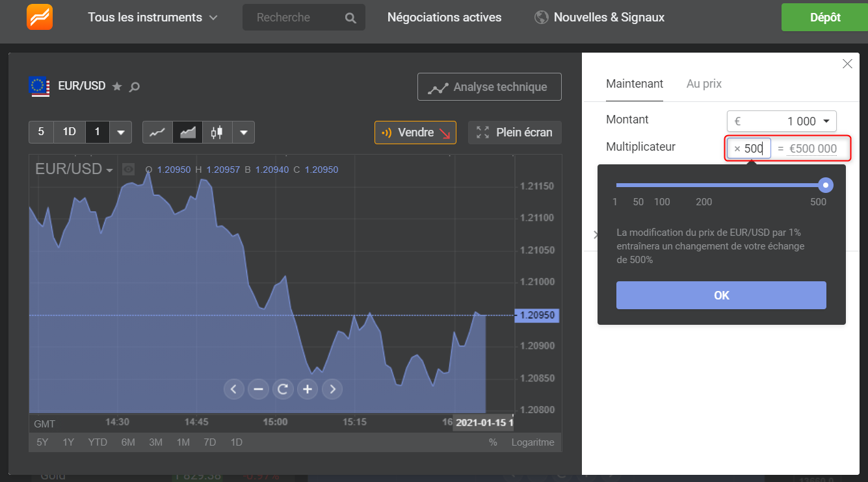Expand the timeframe dropdown next to 1
Image resolution: width=868 pixels, height=482 pixels.
[x=120, y=132]
